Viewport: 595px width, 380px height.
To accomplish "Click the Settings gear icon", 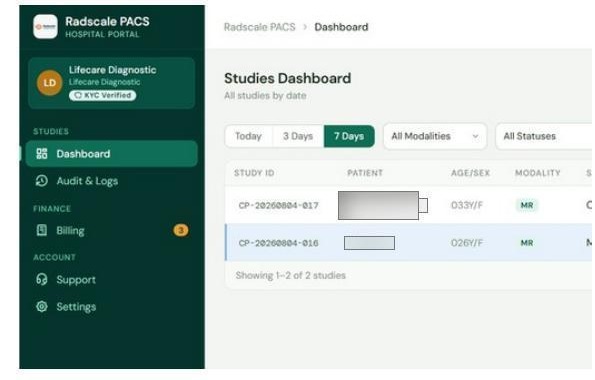I will [x=42, y=306].
